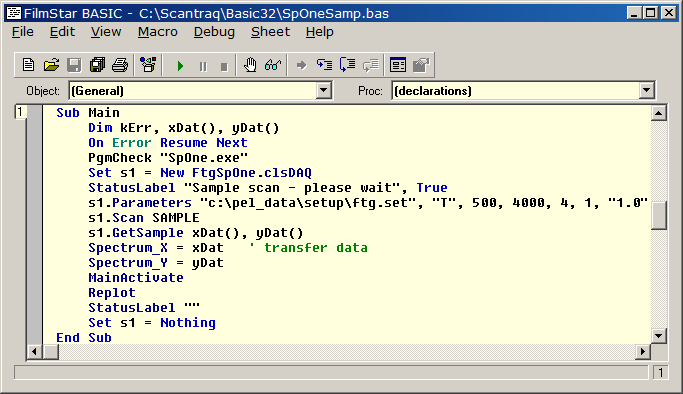The width and height of the screenshot is (683, 394).
Task: Toggle breakpoint with the hand icon
Action: pyautogui.click(x=250, y=65)
